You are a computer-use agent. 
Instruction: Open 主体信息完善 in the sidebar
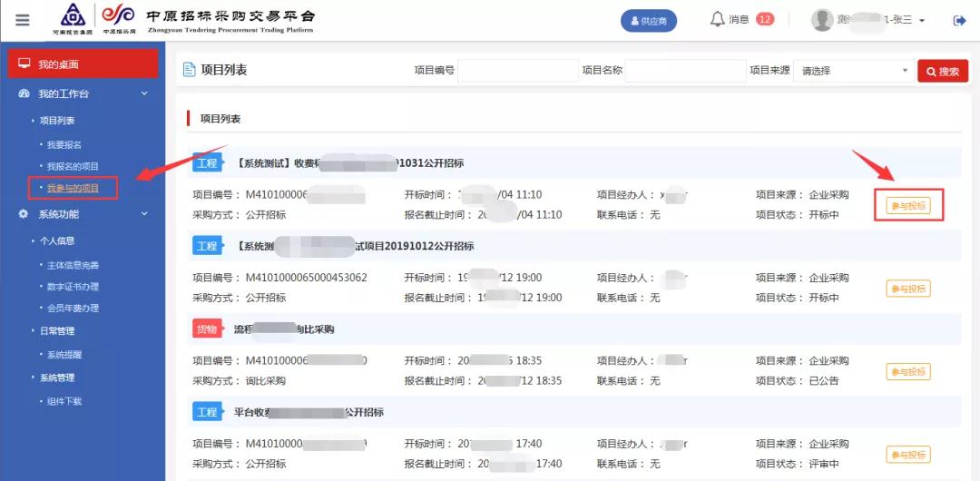pos(73,265)
